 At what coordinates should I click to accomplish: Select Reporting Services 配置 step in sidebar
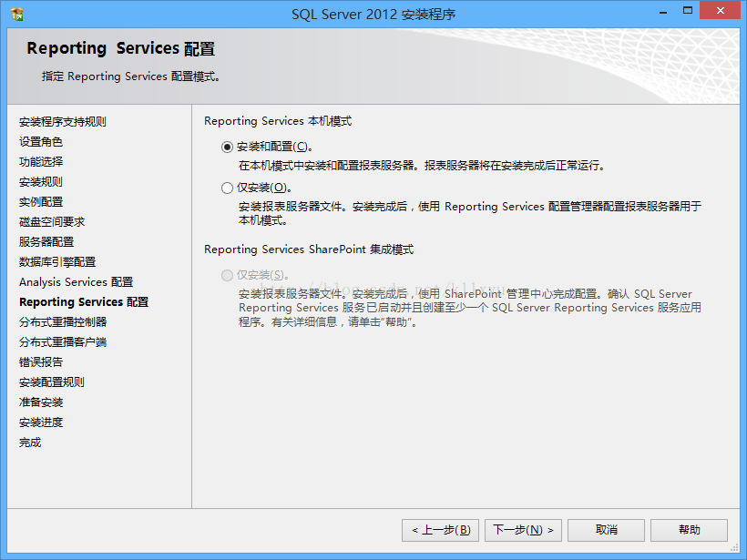pos(84,302)
